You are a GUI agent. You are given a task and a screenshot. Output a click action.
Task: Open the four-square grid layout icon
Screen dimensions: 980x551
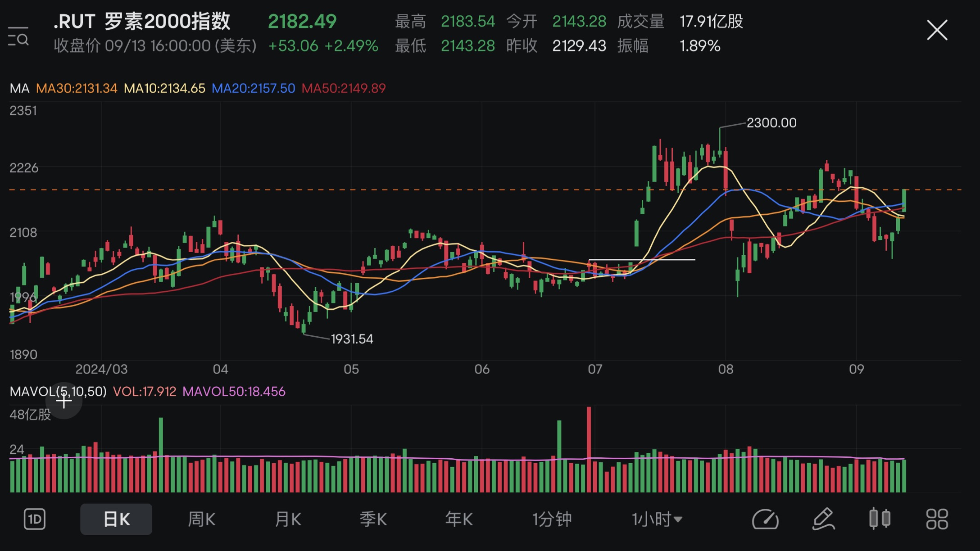pyautogui.click(x=937, y=519)
